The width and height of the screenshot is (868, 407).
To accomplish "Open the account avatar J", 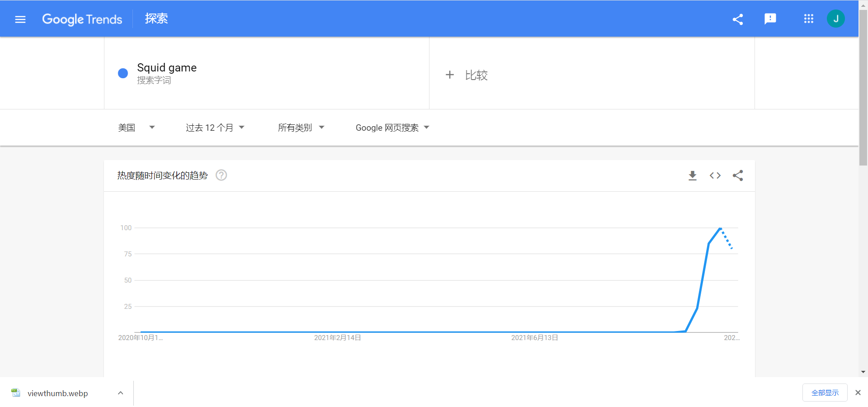I will pos(836,19).
